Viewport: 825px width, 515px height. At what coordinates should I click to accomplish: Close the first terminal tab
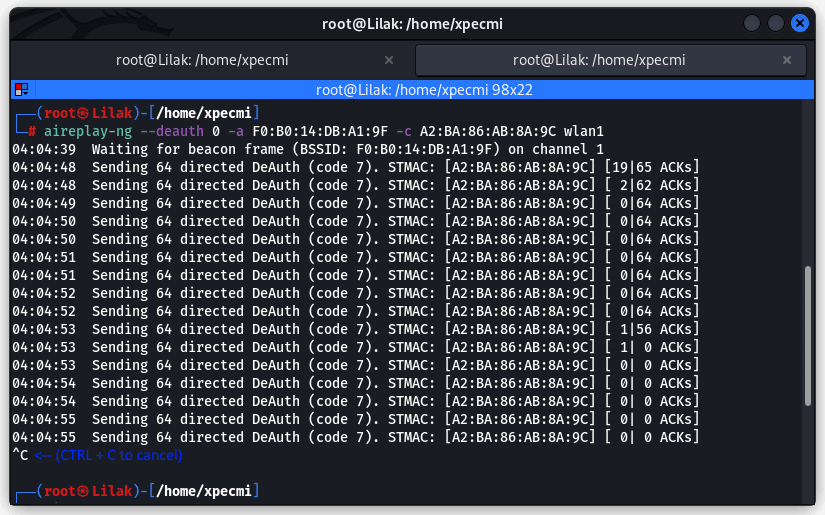[389, 60]
